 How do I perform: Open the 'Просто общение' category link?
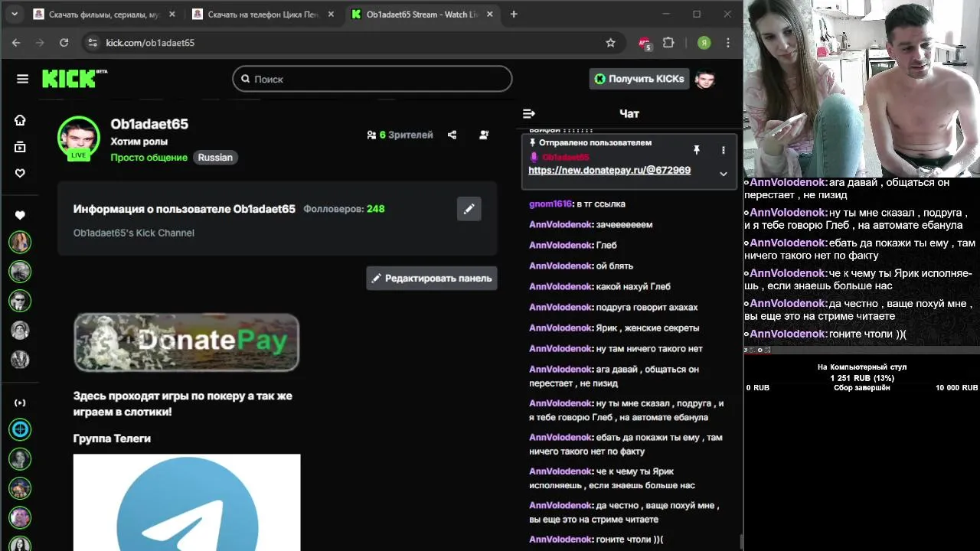[149, 158]
